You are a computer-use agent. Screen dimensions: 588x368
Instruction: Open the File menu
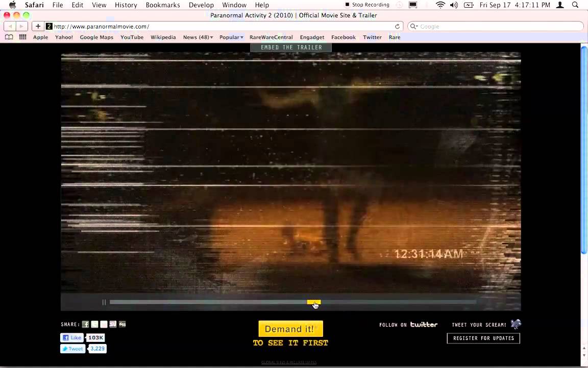(58, 5)
